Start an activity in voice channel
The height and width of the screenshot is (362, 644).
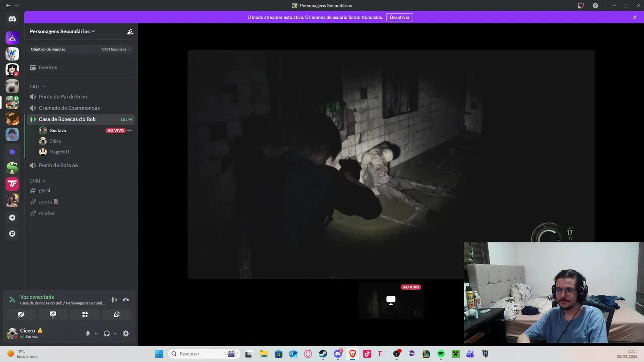(85, 314)
